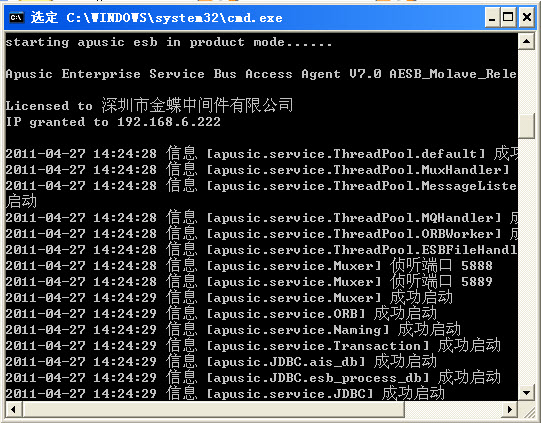
Task: Click the vertical scrollbar down arrow
Action: (527, 393)
